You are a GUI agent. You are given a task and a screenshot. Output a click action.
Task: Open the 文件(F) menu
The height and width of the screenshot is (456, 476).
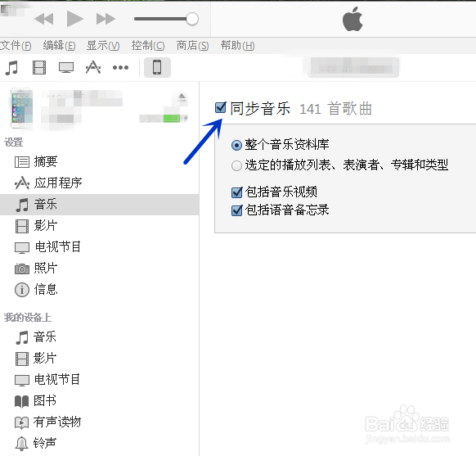pos(16,46)
